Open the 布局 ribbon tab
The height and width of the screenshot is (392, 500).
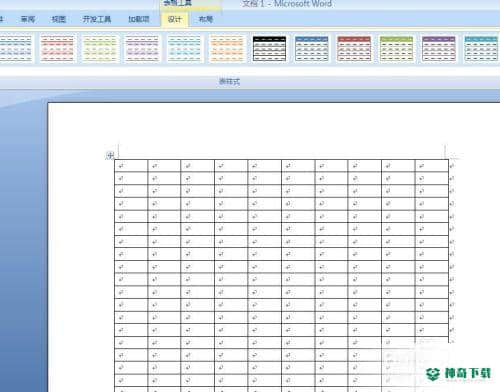(x=206, y=19)
